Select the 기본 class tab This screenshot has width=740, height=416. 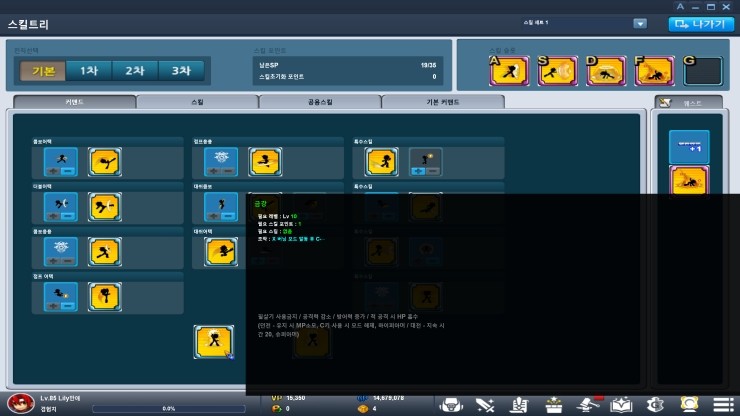(x=42, y=71)
